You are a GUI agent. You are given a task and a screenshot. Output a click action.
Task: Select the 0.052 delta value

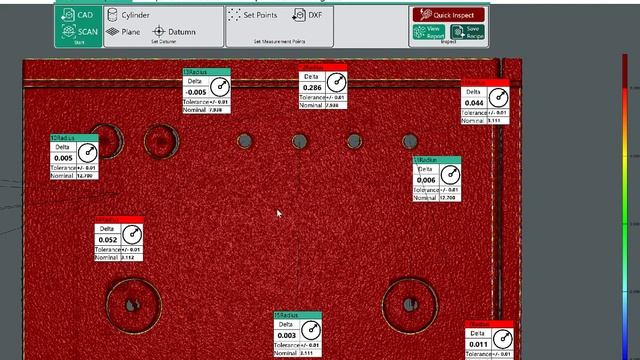108,240
